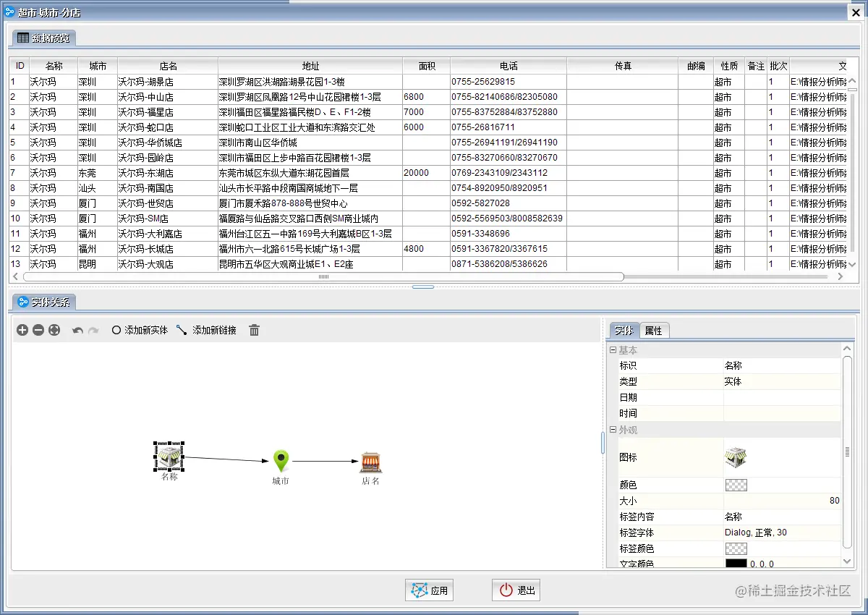Click the properties panel splitter handle
The height and width of the screenshot is (615, 868).
[x=603, y=443]
